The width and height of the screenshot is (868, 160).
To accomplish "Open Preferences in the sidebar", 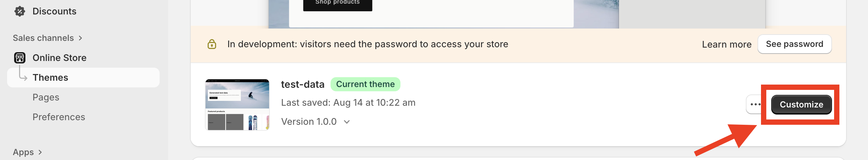I will [x=59, y=117].
